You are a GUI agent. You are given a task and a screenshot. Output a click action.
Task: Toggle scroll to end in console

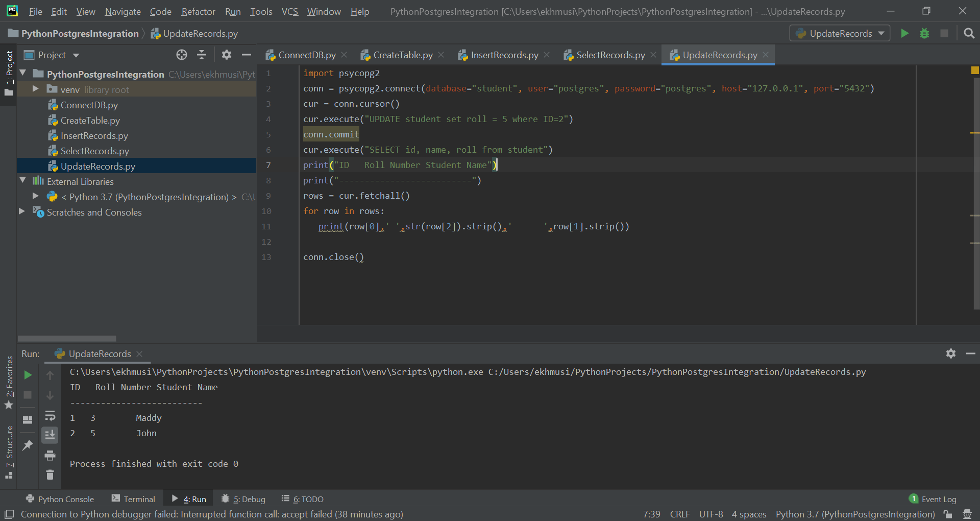click(x=50, y=435)
